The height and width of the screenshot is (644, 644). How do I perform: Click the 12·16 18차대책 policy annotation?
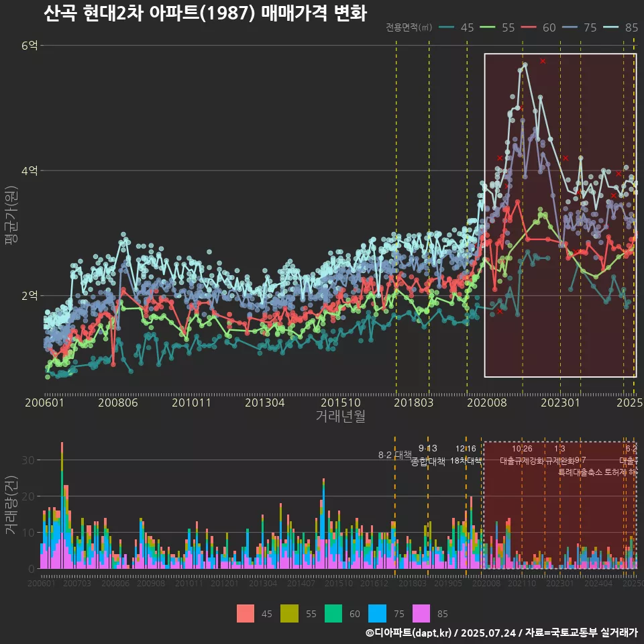[466, 455]
